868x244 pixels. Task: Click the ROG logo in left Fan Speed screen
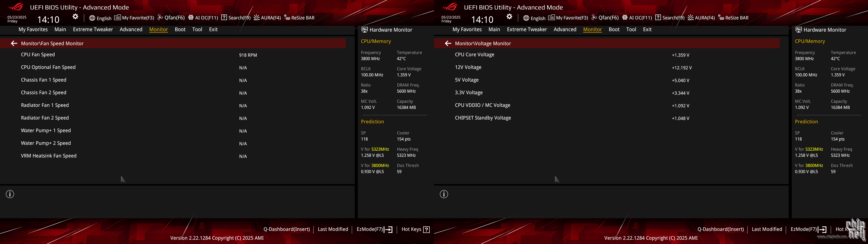click(x=16, y=7)
